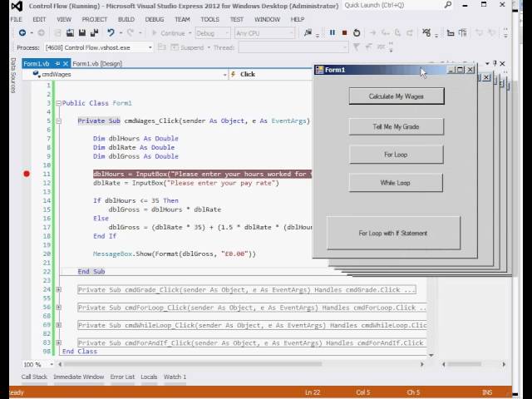Click the For Loop button
Image resolution: width=532 pixels, height=399 pixels.
tap(396, 155)
